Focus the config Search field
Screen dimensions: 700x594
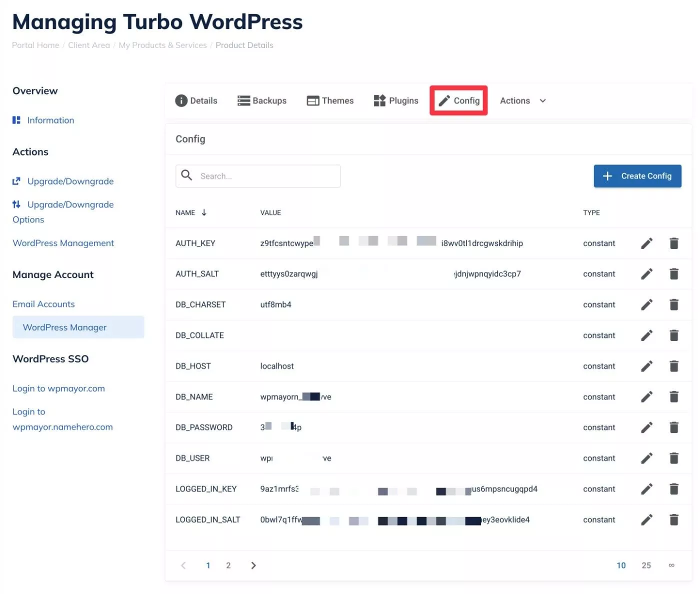258,176
